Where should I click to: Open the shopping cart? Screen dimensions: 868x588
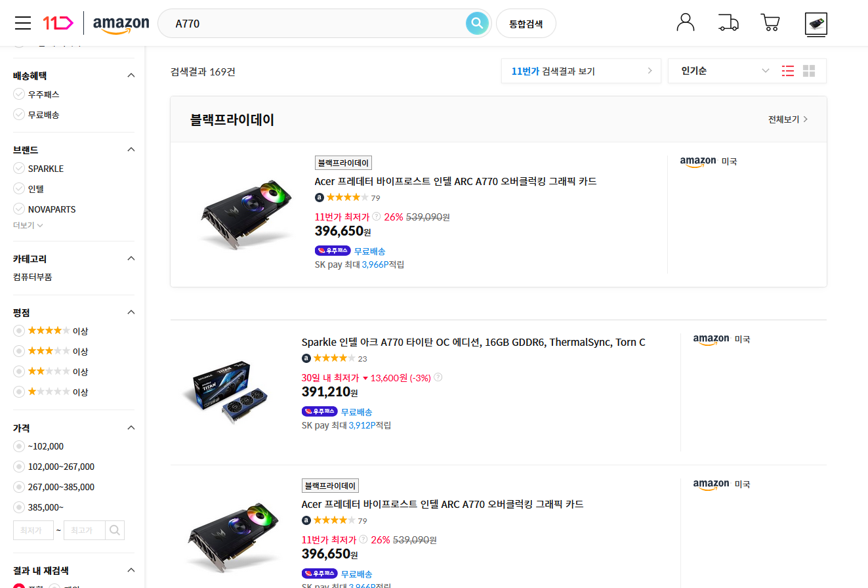coord(770,23)
